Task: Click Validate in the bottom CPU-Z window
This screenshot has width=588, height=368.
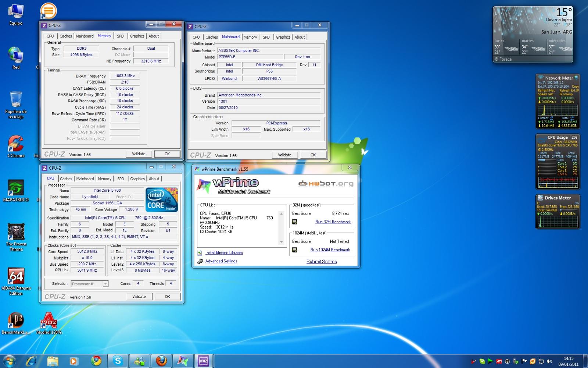Action: [139, 297]
